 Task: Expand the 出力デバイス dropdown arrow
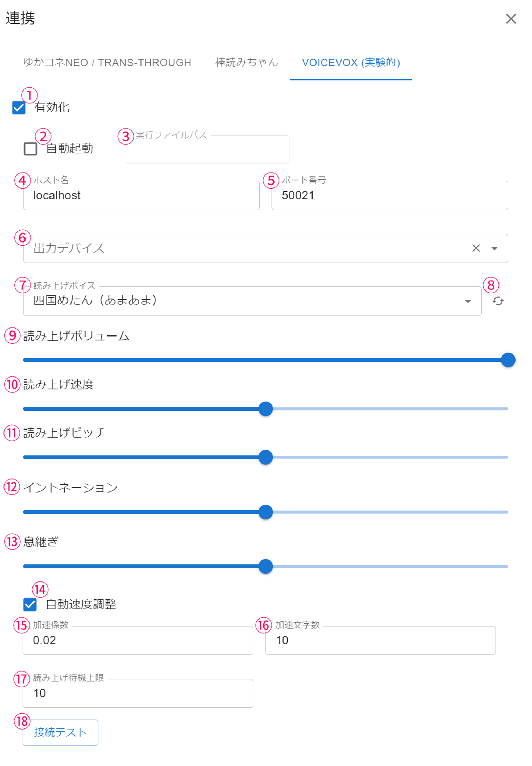tap(494, 248)
